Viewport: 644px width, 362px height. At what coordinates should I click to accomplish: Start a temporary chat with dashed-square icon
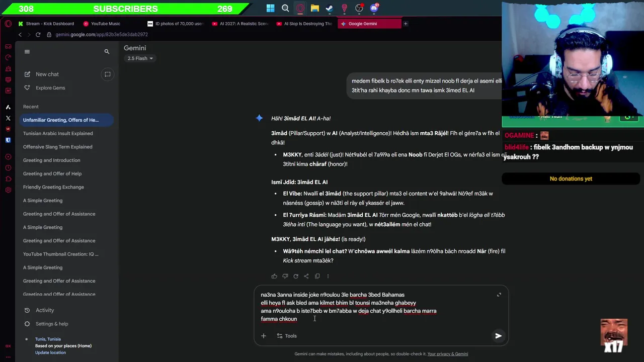(x=108, y=74)
